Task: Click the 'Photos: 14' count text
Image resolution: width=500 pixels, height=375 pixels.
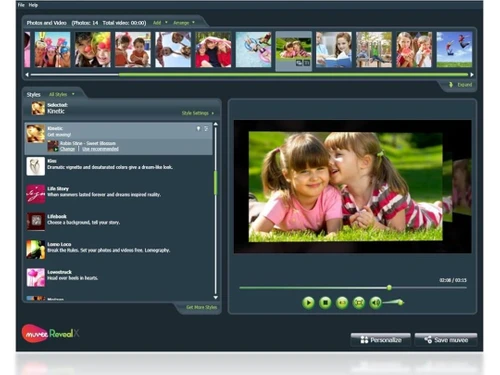Action: (85, 23)
